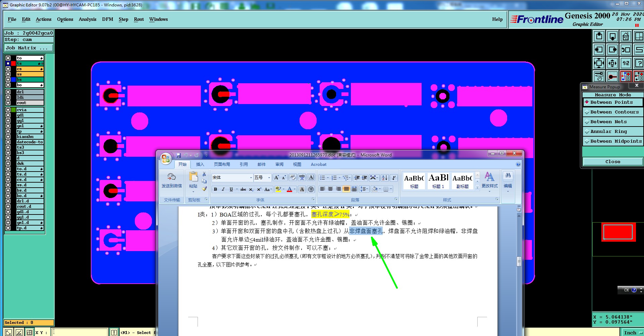The width and height of the screenshot is (644, 336).
Task: Open the DFM menu in Genesis
Action: point(108,19)
